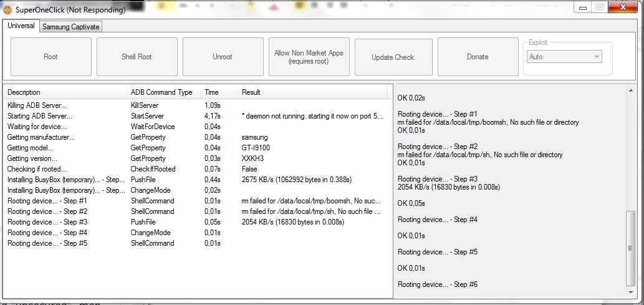The image size is (644, 305).
Task: Click '2054 KB/s (16830 bytes' log line
Action: point(449,187)
